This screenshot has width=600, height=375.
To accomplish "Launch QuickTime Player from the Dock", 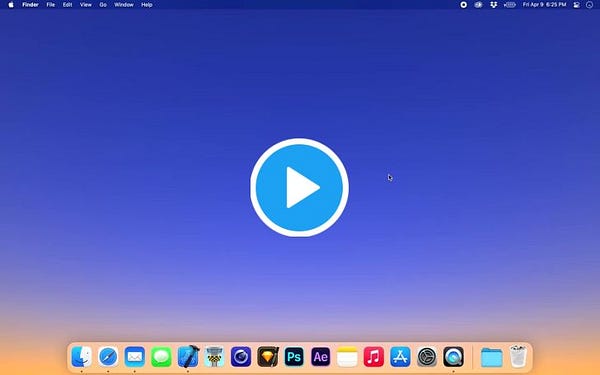I will pyautogui.click(x=453, y=357).
